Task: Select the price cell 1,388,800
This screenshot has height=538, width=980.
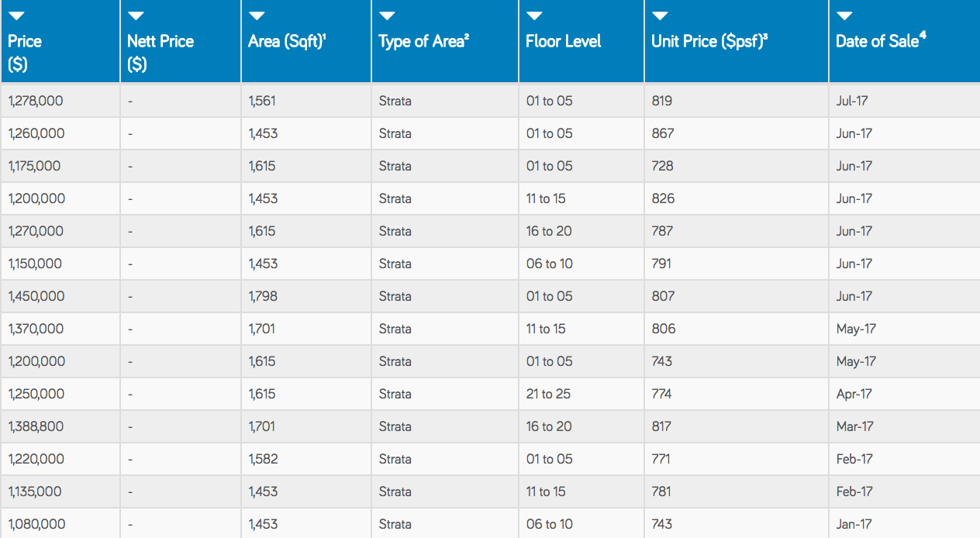Action: pyautogui.click(x=36, y=426)
